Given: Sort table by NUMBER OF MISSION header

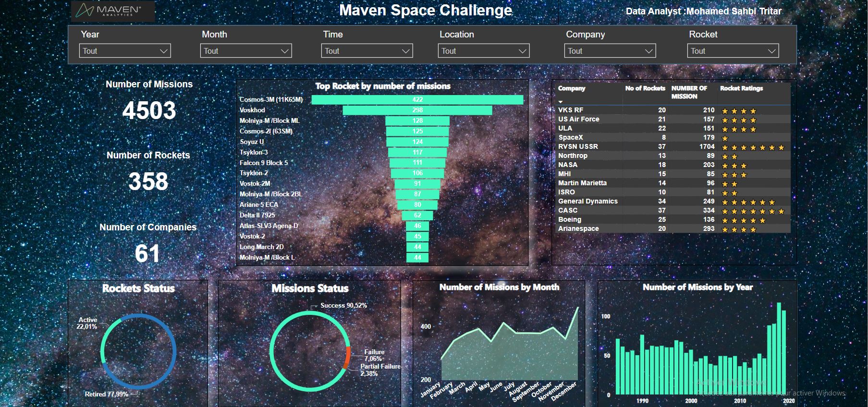Looking at the screenshot, I should 689,92.
